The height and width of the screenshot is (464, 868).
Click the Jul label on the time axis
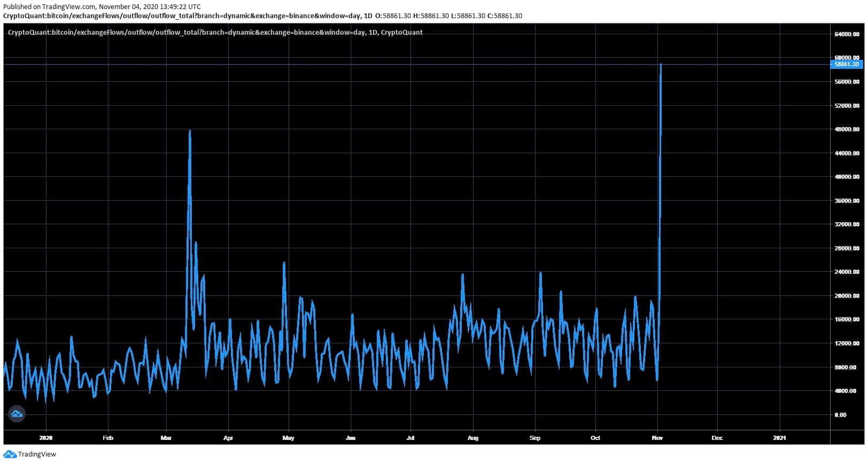410,438
